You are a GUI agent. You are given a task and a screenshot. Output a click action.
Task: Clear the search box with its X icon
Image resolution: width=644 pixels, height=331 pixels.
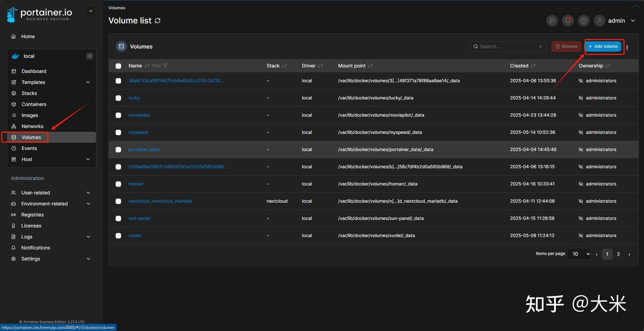coord(540,47)
